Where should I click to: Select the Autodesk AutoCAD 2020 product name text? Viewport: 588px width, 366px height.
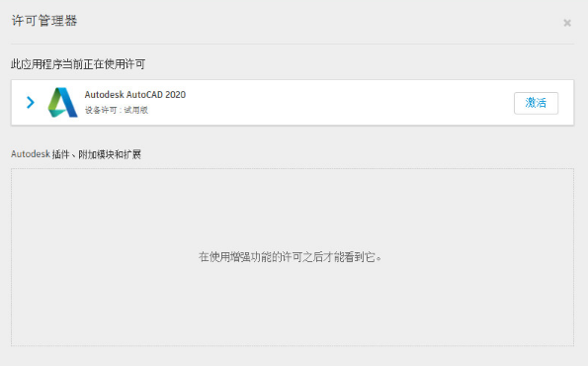[135, 95]
